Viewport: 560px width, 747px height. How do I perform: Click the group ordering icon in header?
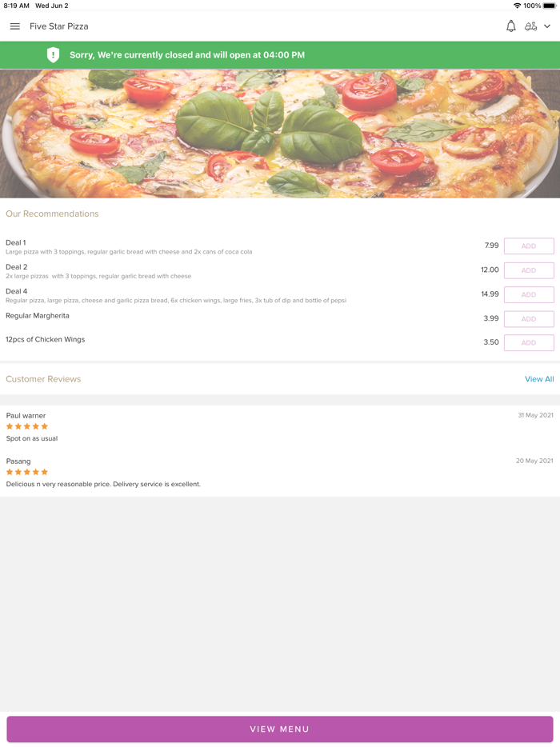coord(532,26)
